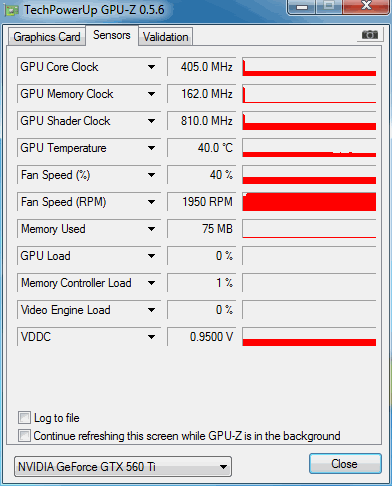Open the Memory Used dropdown arrow
This screenshot has width=392, height=486.
coord(151,229)
